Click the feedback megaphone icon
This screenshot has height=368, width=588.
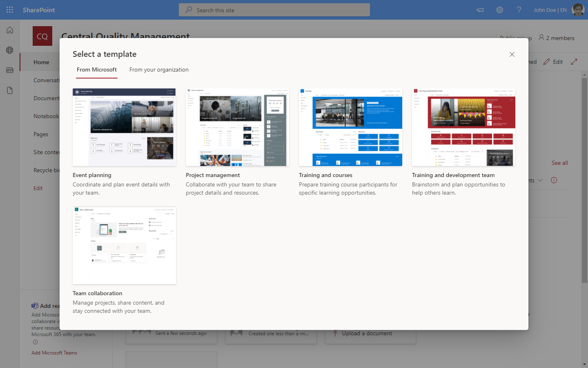tap(480, 9)
